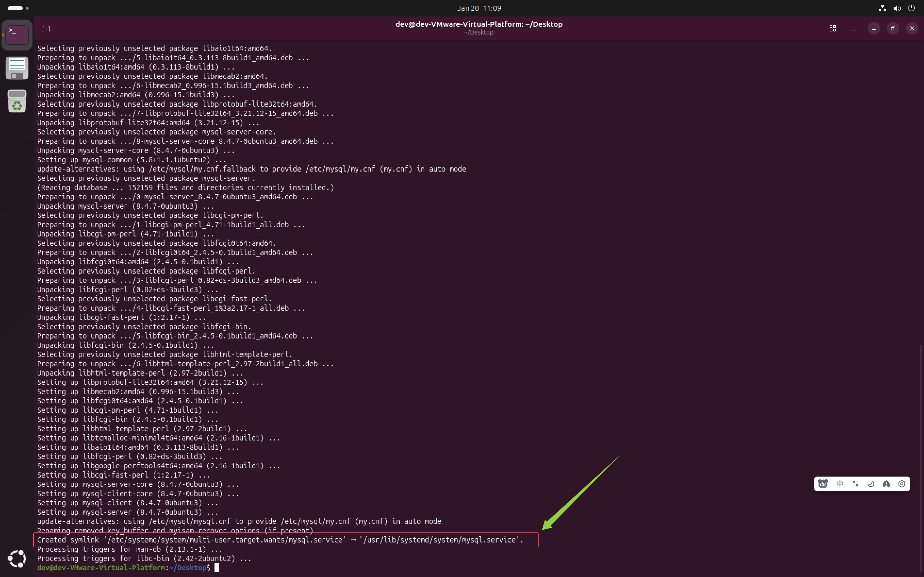Open the input method skin icon
Viewport: 924px width, 577px height.
[x=886, y=484]
